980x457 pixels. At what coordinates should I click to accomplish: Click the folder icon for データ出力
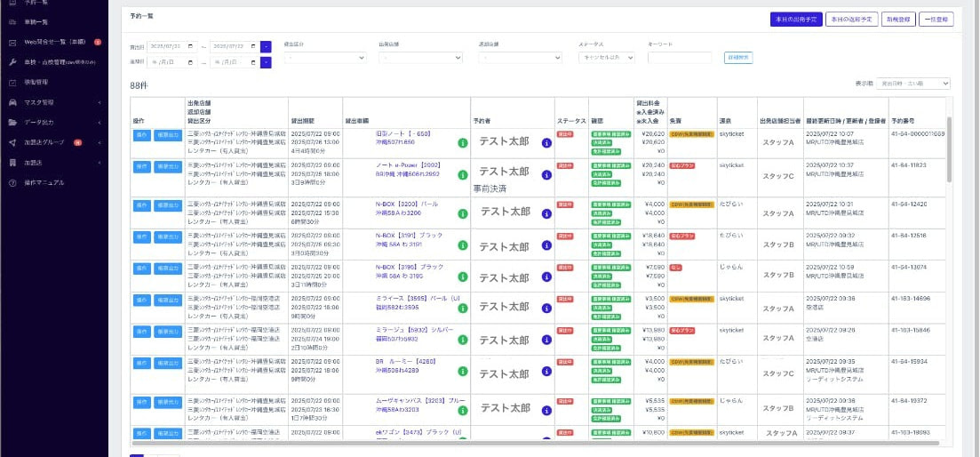coord(12,122)
